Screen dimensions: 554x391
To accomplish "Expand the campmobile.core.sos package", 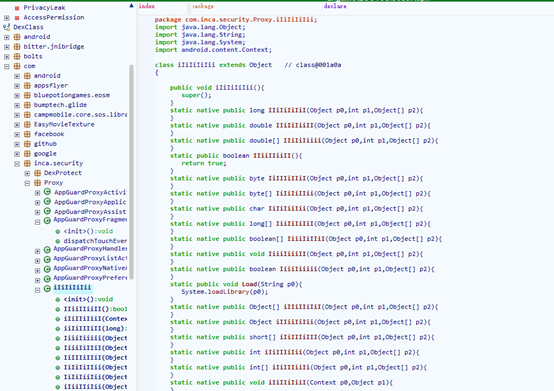I will click(x=17, y=115).
